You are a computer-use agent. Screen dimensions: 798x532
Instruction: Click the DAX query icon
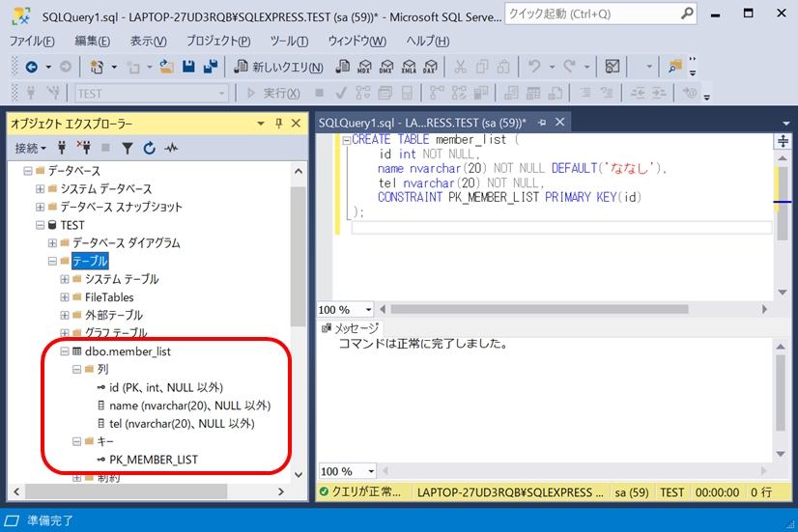[431, 67]
